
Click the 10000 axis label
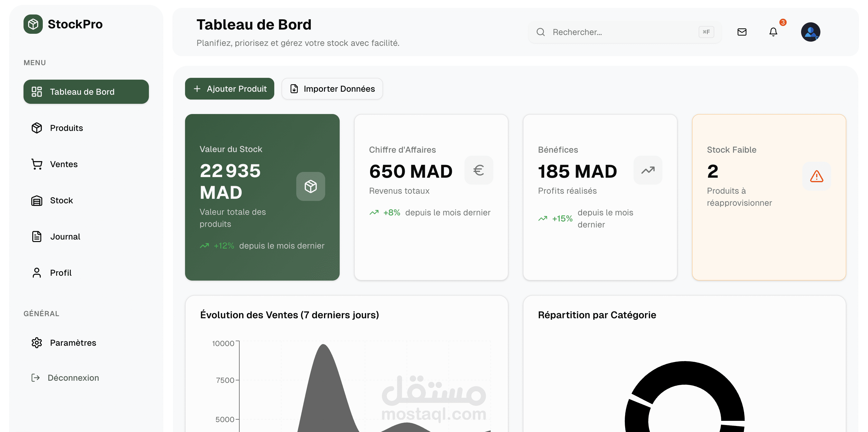pyautogui.click(x=223, y=343)
